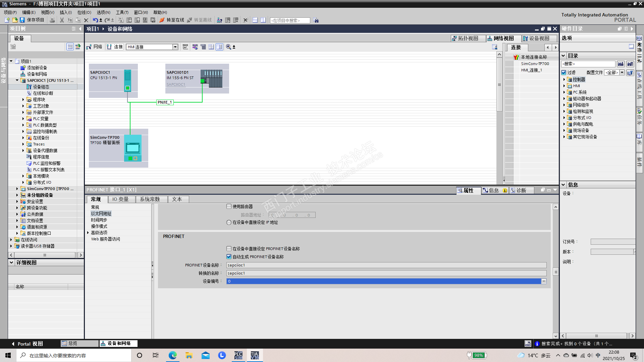Switch to IO 变量 tab
Viewport: 644px width, 362px height.
(120, 199)
